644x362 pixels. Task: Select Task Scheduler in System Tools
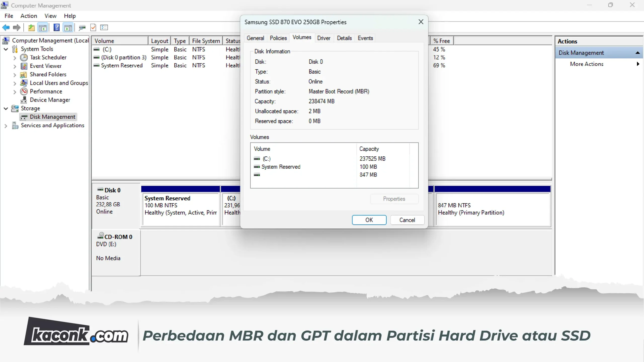[48, 57]
